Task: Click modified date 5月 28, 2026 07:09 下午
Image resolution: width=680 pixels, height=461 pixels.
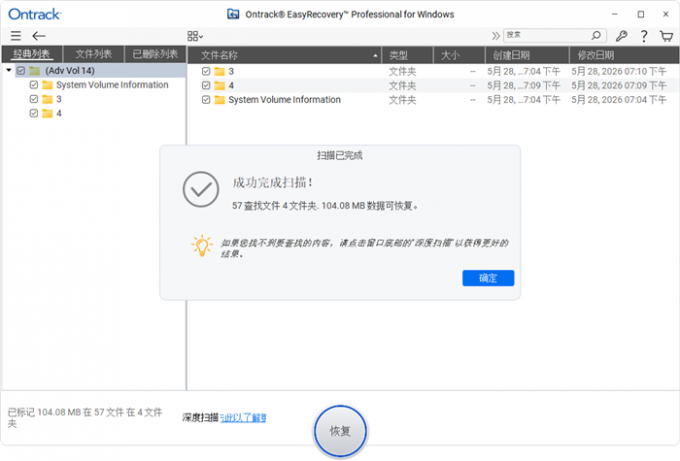Action: click(619, 85)
